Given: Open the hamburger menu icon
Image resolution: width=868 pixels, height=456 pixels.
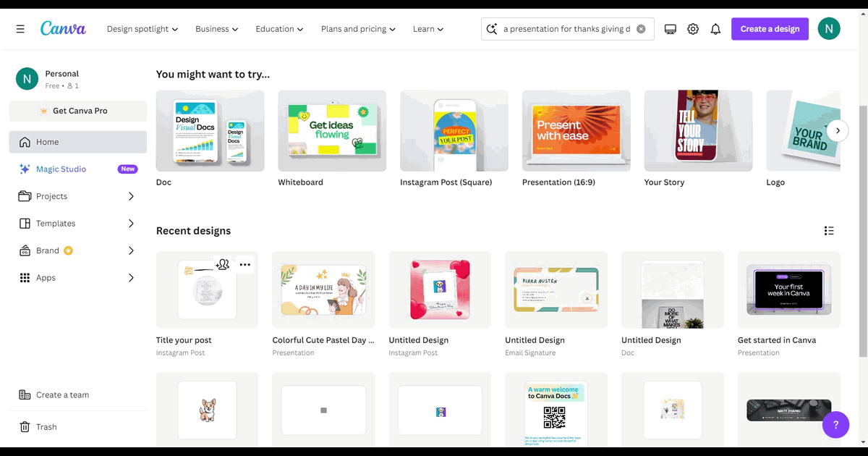Looking at the screenshot, I should (x=20, y=29).
